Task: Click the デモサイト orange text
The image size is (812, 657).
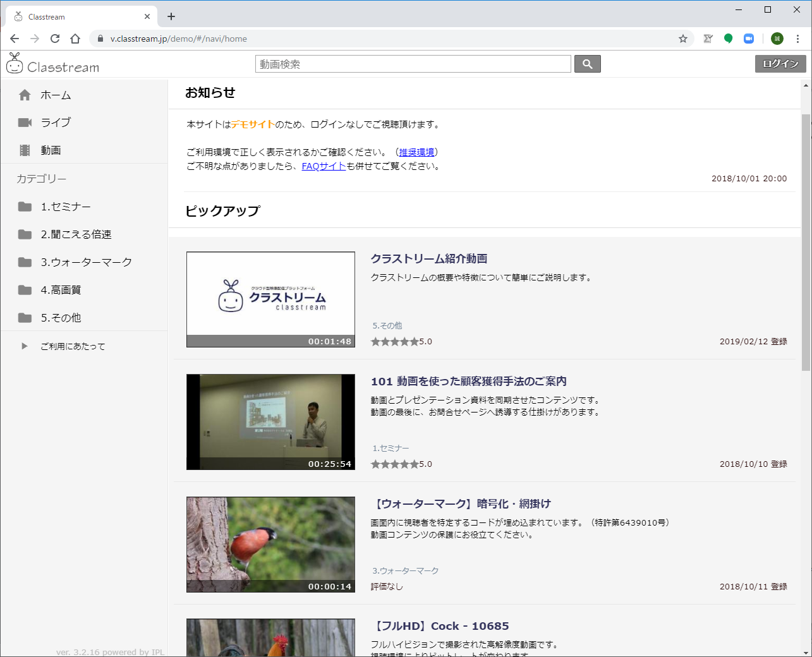Action: click(253, 124)
